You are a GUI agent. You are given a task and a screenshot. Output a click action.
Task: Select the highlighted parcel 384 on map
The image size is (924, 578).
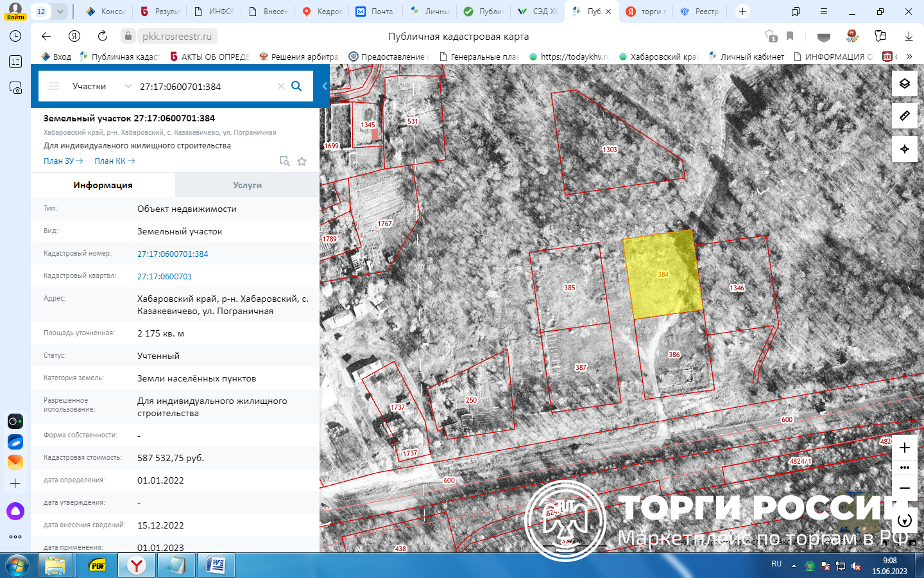tap(663, 274)
